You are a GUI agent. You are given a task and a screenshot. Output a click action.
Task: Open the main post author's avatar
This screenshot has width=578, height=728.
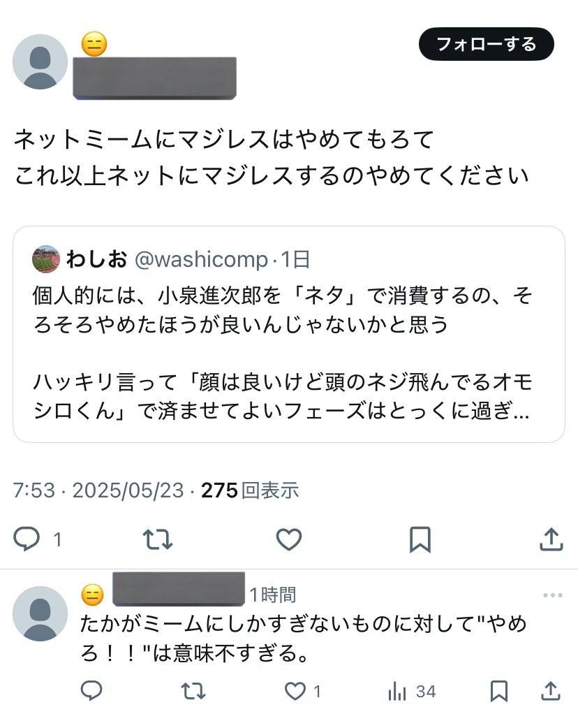40,61
